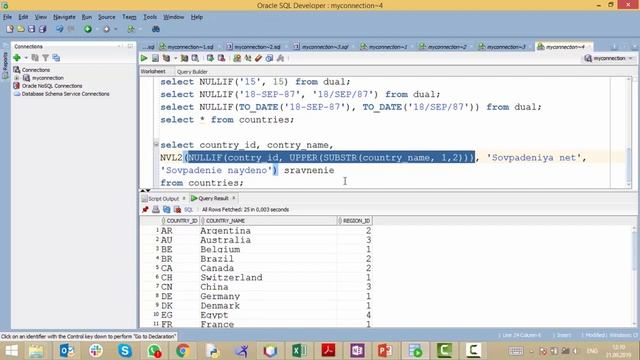Click the SQL History icon in worksheet toolbar
The image size is (640, 360).
(269, 58)
